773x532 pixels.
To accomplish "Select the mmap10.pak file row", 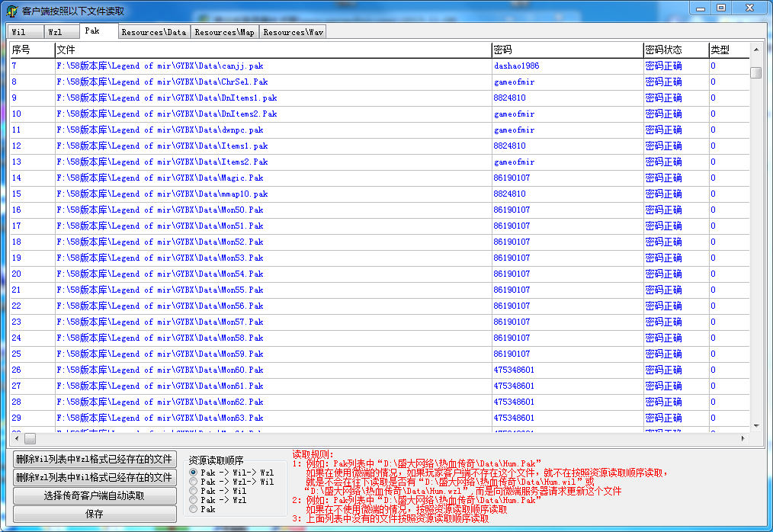I will [x=380, y=194].
